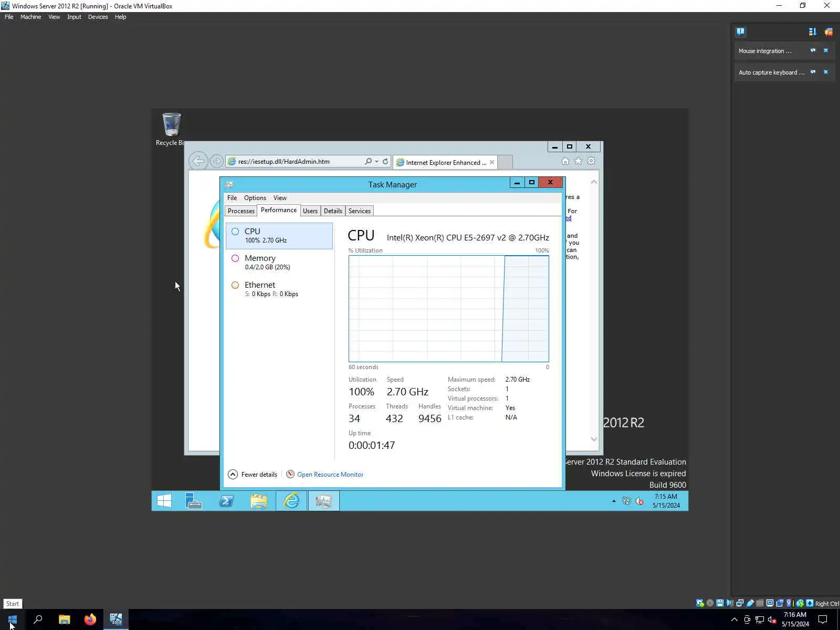Click the VirtualBox USB devices status icon

coord(750,603)
